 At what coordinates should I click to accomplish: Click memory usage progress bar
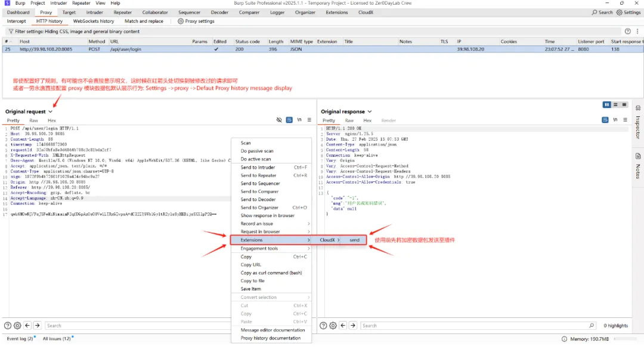coord(626,339)
